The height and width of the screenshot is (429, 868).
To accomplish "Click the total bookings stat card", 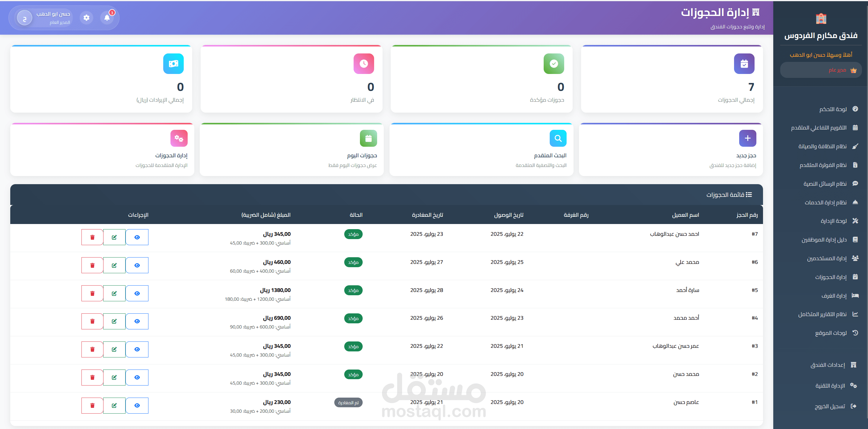I will [x=671, y=78].
